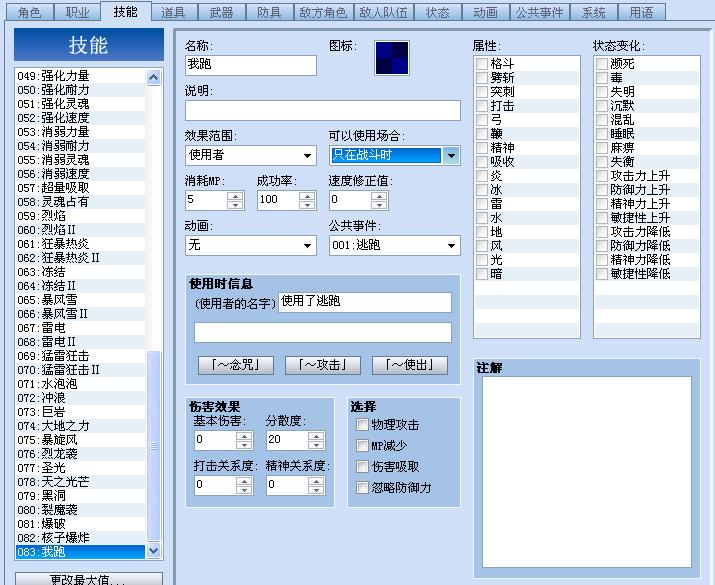Viewport: 715px width, 585px height.
Task: Click the 「~念咒」 button
Action: coord(236,365)
